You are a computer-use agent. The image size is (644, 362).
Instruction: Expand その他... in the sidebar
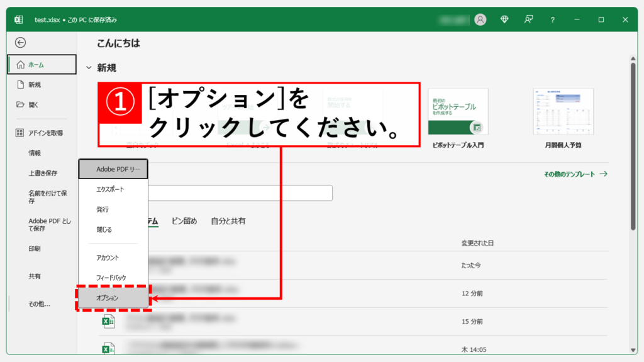pos(39,304)
